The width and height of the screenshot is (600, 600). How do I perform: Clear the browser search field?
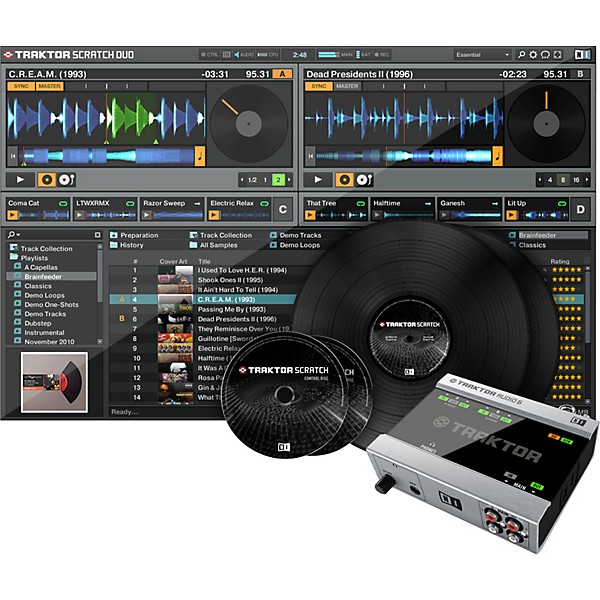coord(98,235)
